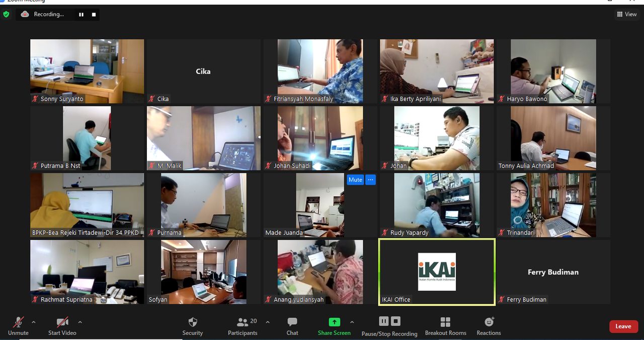
Task: Click muted mic icon beside Rudy Yapardy
Action: tap(385, 233)
